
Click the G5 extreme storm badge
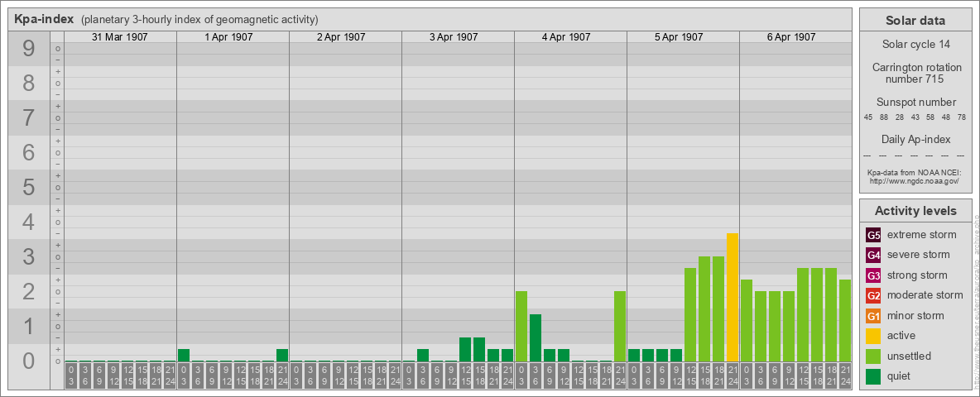point(873,236)
